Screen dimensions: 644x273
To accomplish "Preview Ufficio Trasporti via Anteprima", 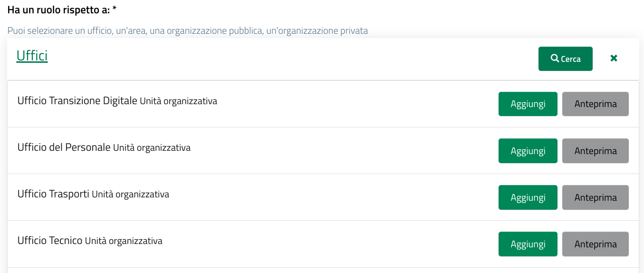I will 596,197.
